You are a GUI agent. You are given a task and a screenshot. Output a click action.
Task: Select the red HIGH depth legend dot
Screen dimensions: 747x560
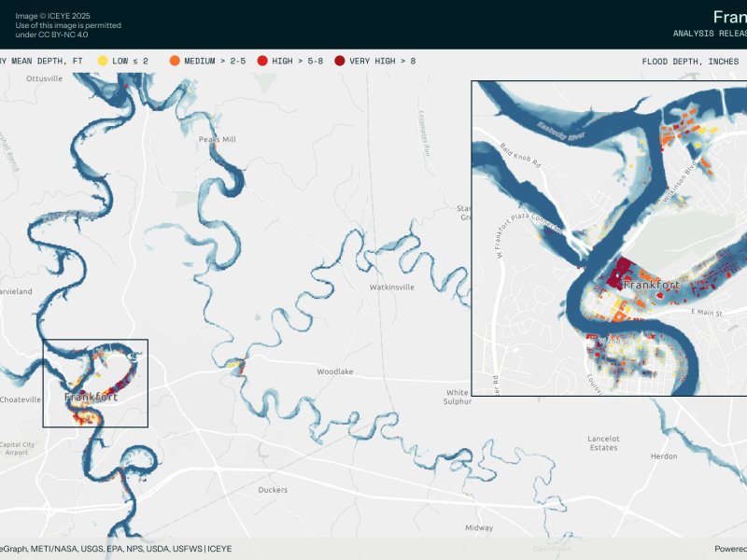(x=262, y=61)
